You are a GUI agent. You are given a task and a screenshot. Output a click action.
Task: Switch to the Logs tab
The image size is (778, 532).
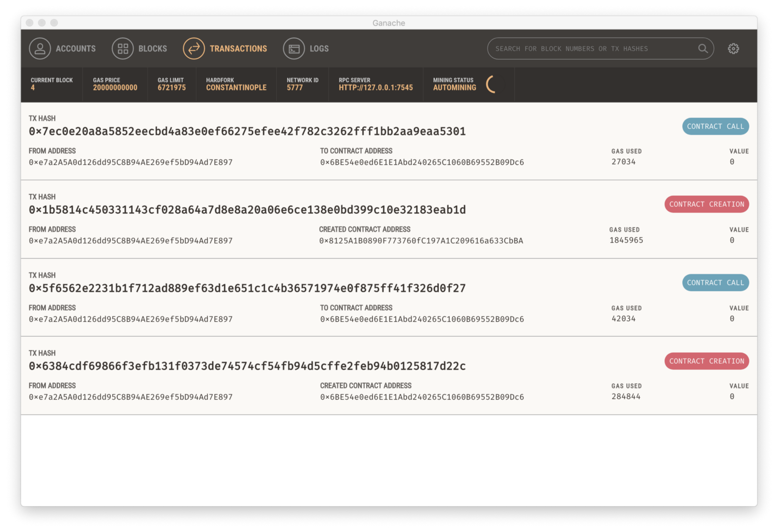306,49
